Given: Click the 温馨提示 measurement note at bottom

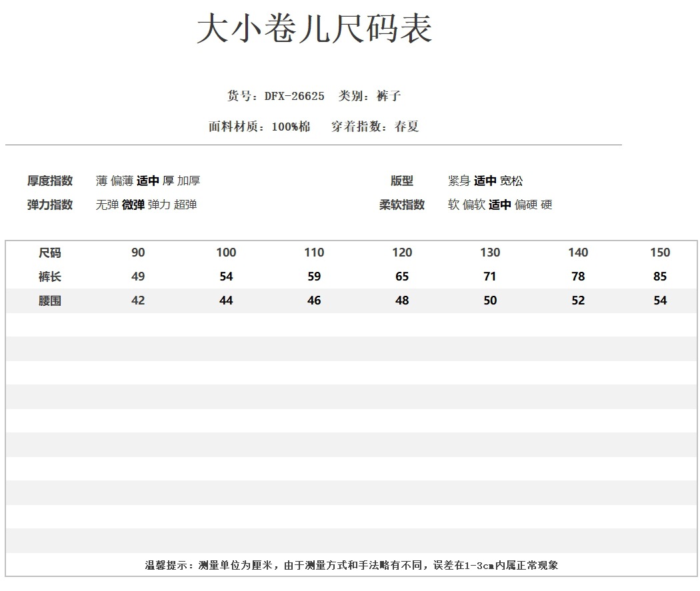Looking at the screenshot, I should click(351, 565).
